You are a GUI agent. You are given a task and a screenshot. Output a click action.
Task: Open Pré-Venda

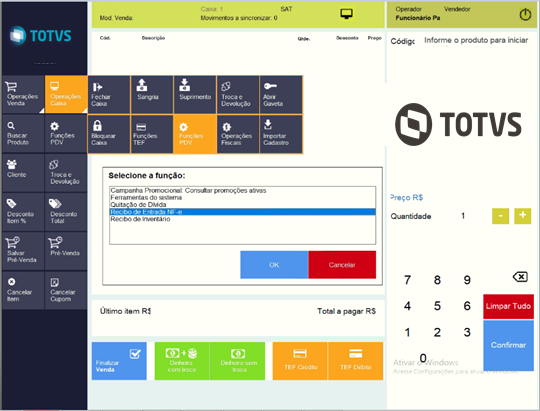click(66, 251)
